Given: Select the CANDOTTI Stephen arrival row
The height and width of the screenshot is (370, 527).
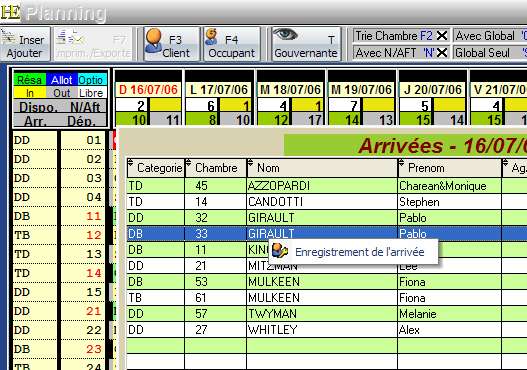Looking at the screenshot, I should pyautogui.click(x=327, y=202).
